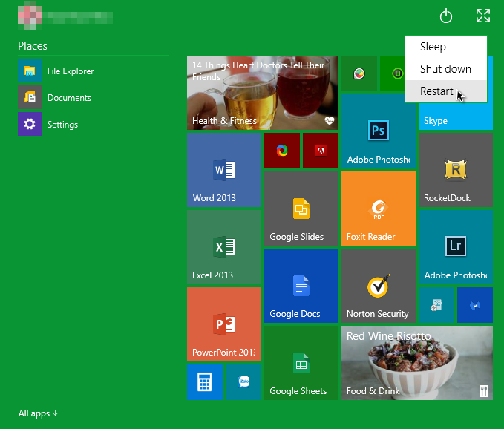Expand the All apps list
The width and height of the screenshot is (504, 429).
click(x=38, y=413)
